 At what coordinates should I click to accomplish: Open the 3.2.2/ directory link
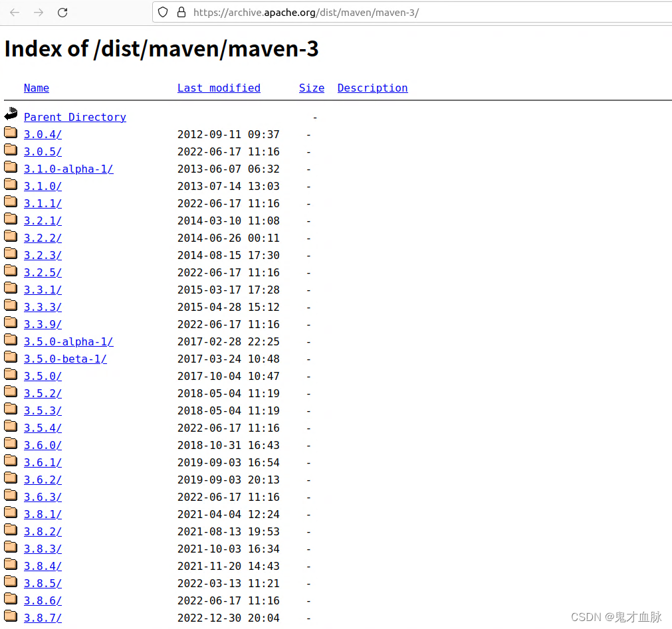click(x=43, y=238)
